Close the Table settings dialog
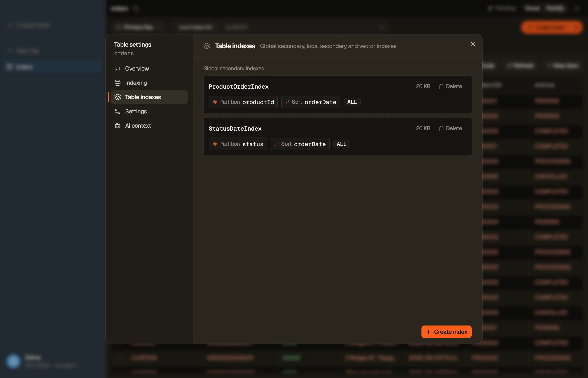Viewport: 588px width, 378px height. pos(473,44)
